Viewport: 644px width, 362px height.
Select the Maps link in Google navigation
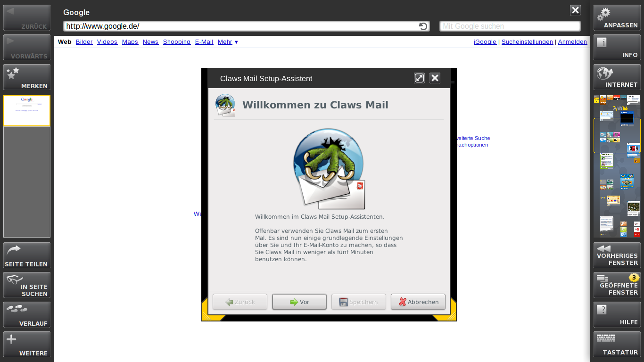point(130,42)
